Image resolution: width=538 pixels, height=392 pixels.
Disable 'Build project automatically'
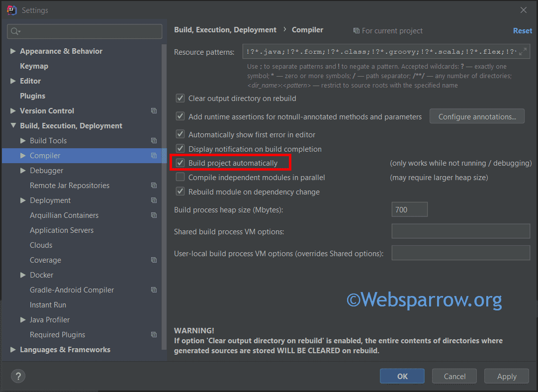(x=180, y=163)
